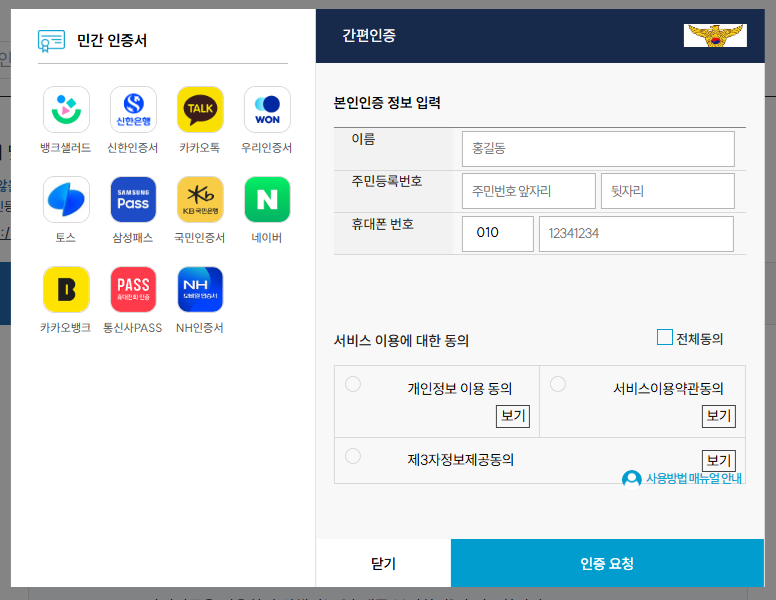Click the 민간 인증서 heading text
The image size is (776, 600).
click(112, 41)
